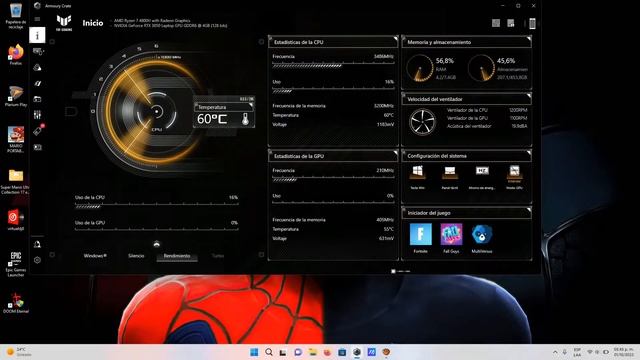Launch Fall Guys from Iniciador del juego

tap(451, 234)
